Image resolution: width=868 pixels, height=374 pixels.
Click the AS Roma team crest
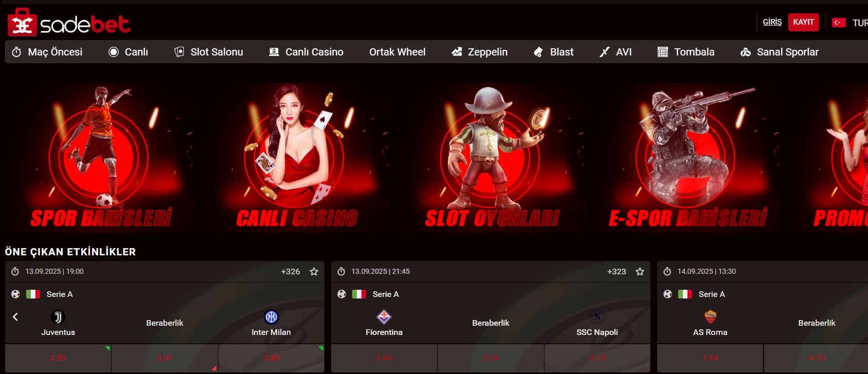(x=710, y=317)
